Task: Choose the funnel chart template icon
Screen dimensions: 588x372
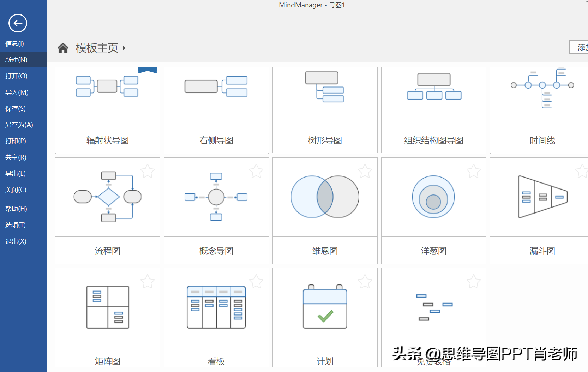Action: pos(543,197)
